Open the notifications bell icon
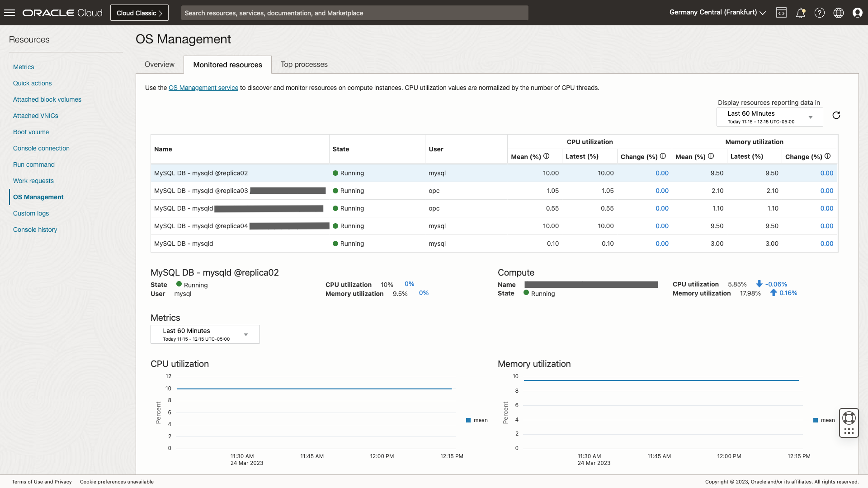868x488 pixels. tap(800, 13)
